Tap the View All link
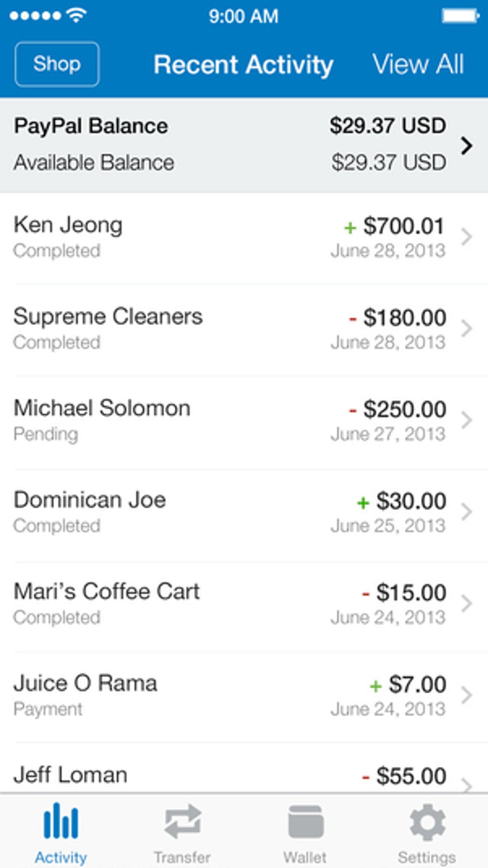The width and height of the screenshot is (488, 868). coord(418,65)
